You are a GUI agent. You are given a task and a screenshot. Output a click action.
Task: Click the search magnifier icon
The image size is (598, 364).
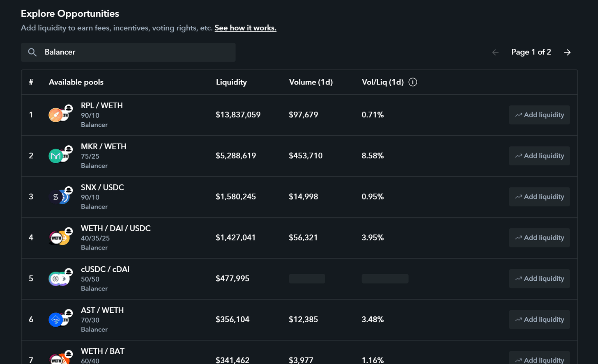pos(32,52)
